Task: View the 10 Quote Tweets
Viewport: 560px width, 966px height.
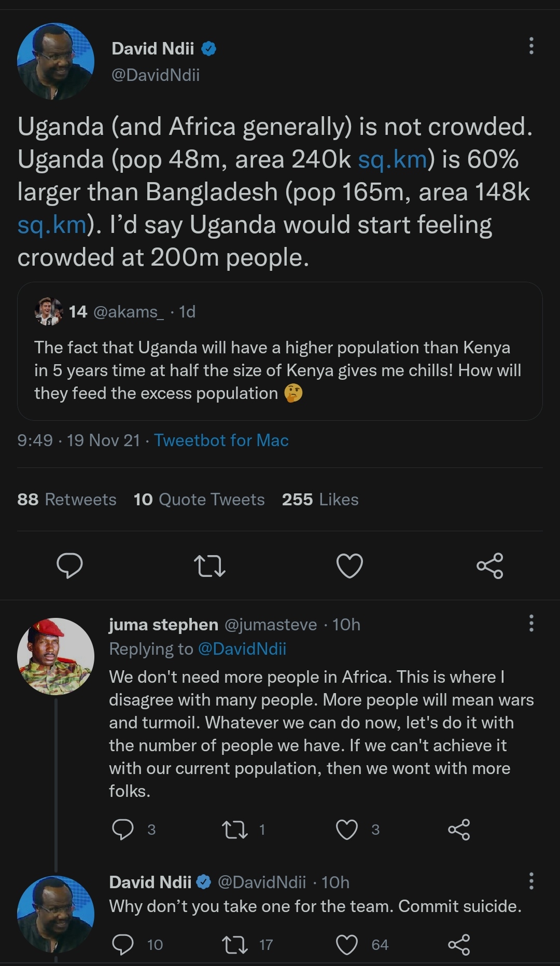Action: click(x=199, y=499)
